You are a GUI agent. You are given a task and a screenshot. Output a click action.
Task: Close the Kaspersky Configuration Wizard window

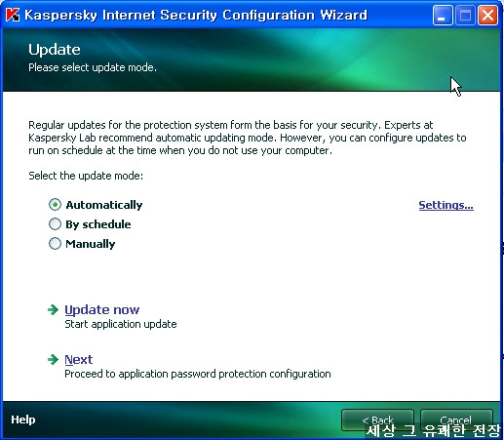(x=487, y=16)
